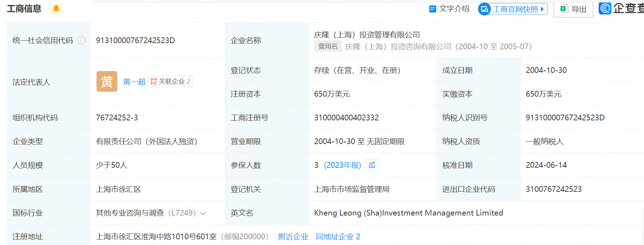Open legal representative 黄一超 profile link

[x=134, y=82]
